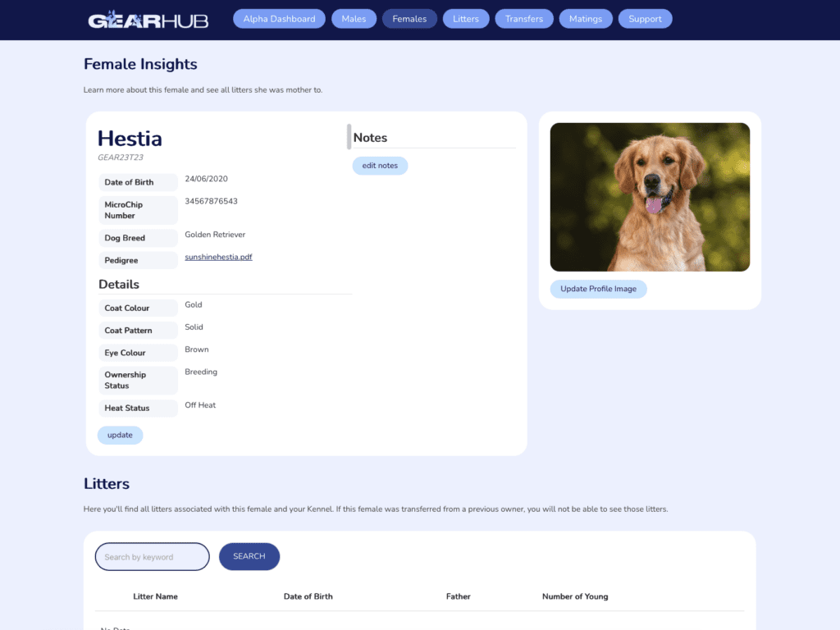The image size is (840, 630).
Task: Click the Golden Retriever breed value
Action: [x=215, y=235]
